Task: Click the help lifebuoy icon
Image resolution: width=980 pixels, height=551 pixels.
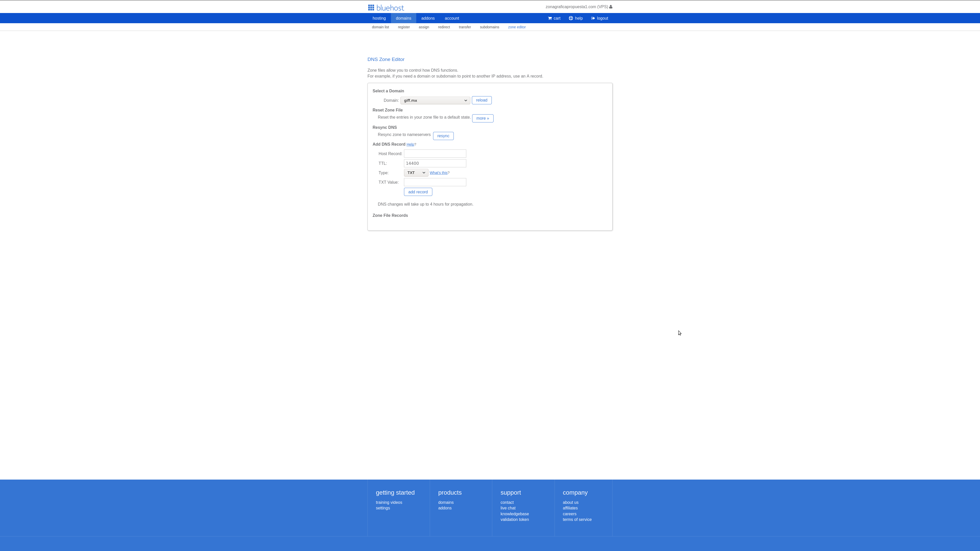Action: [571, 18]
